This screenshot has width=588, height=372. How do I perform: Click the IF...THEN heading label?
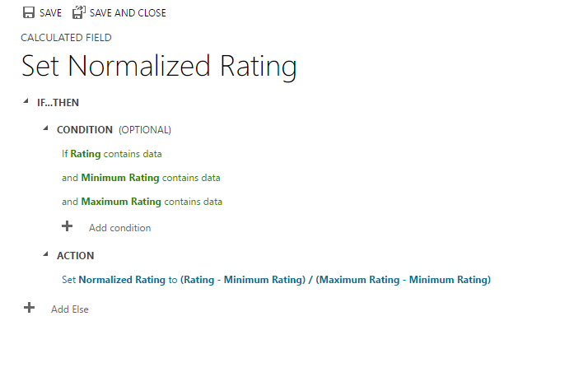click(x=58, y=103)
